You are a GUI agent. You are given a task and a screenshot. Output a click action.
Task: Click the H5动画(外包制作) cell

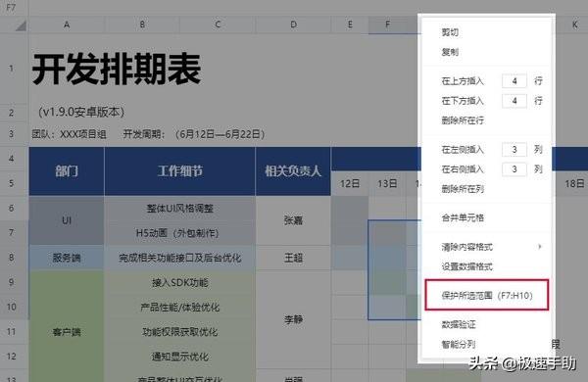180,233
